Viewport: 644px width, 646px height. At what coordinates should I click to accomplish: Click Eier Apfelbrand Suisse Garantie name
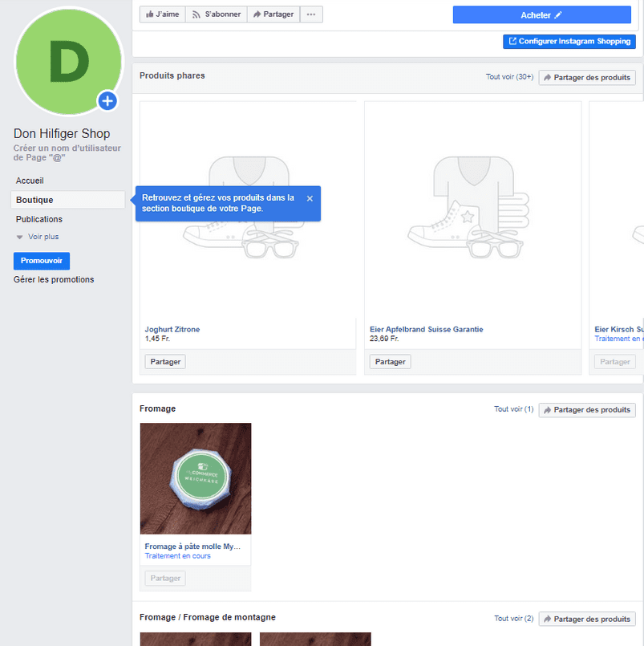click(426, 329)
